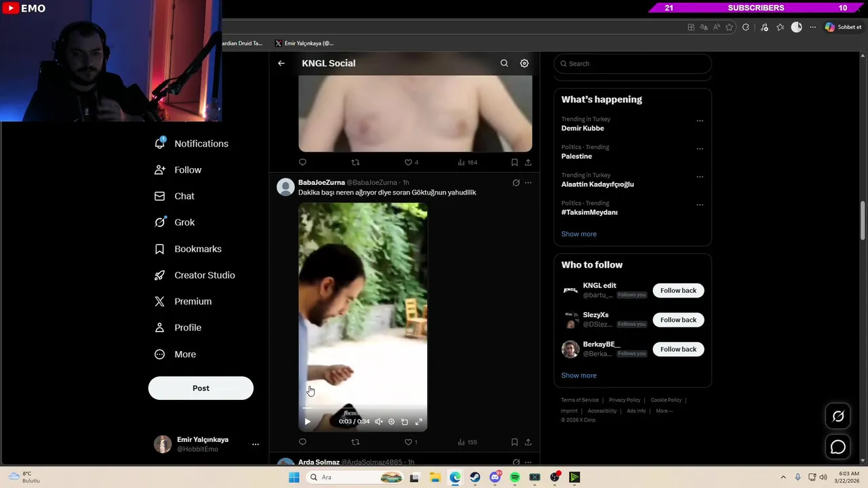Open options for Demir Kubbe trend
Image resolution: width=868 pixels, height=488 pixels.
(700, 121)
